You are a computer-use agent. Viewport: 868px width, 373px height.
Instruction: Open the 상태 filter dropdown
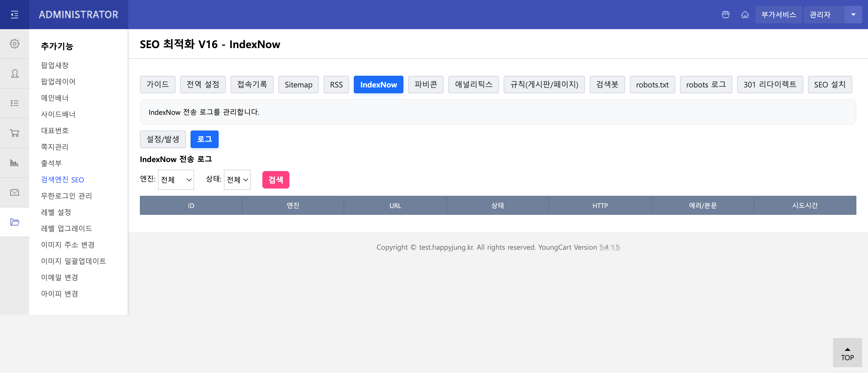(237, 180)
